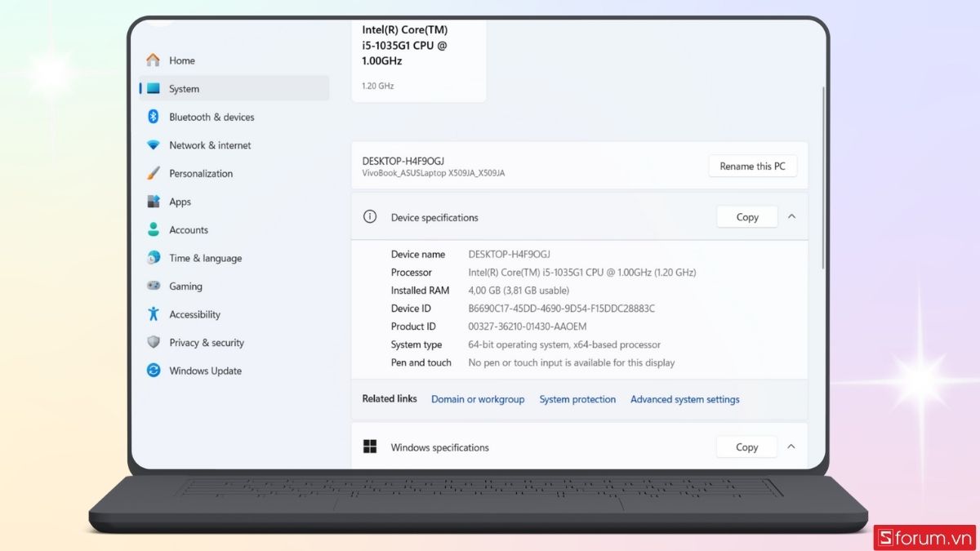Select the Gaming label in sidebar
This screenshot has width=980, height=551.
(x=185, y=287)
